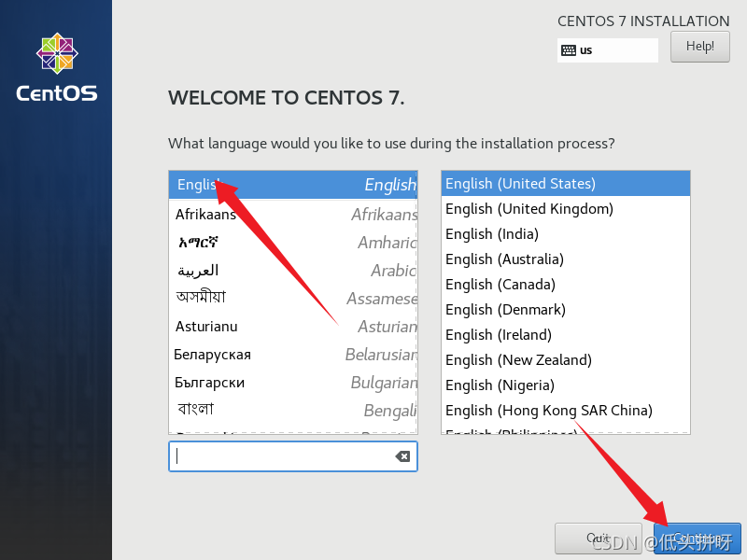Click the keyboard layout icon next to 'us'
Viewport: 747px width, 560px height.
[569, 50]
